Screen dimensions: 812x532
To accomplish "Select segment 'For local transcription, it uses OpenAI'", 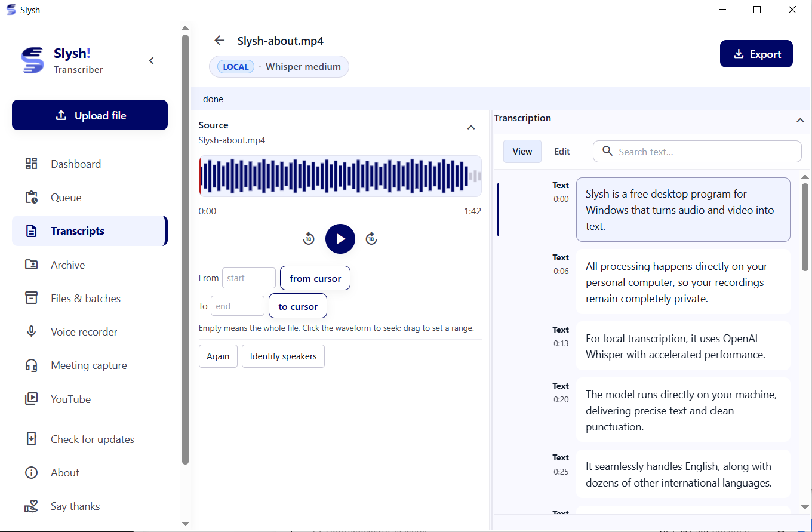I will pos(683,346).
